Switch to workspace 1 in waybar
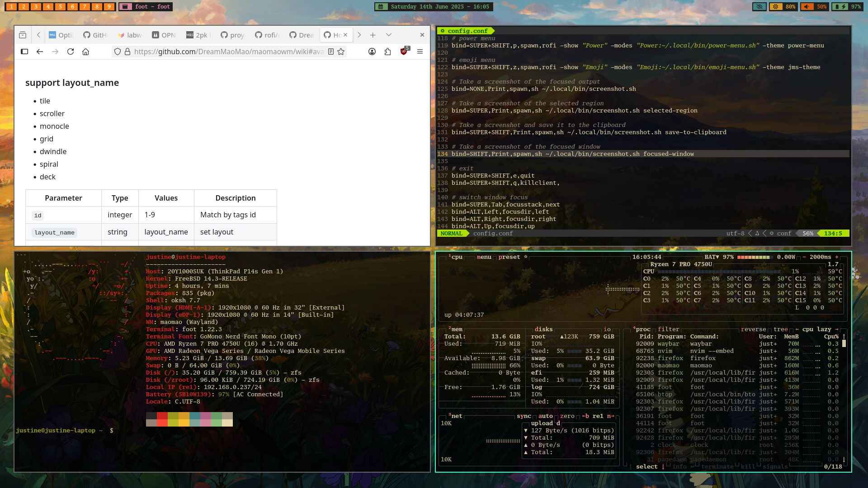Screen dimensions: 868x488 11,7
